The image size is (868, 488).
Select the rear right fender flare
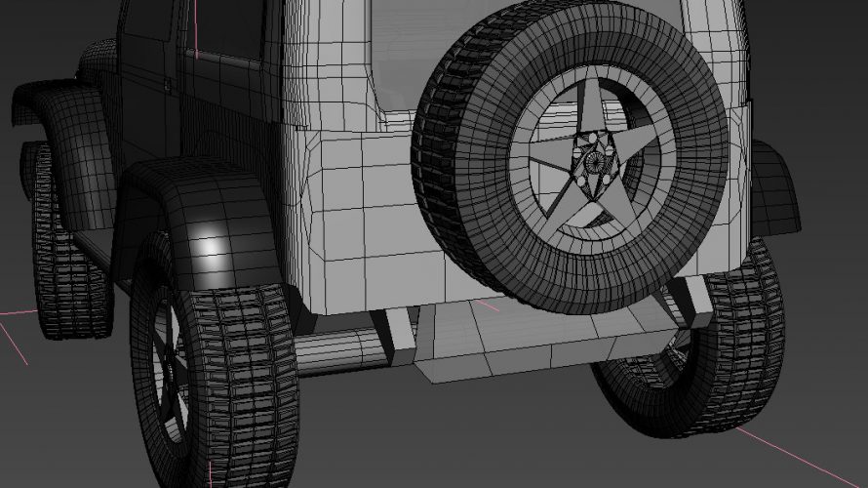click(775, 190)
